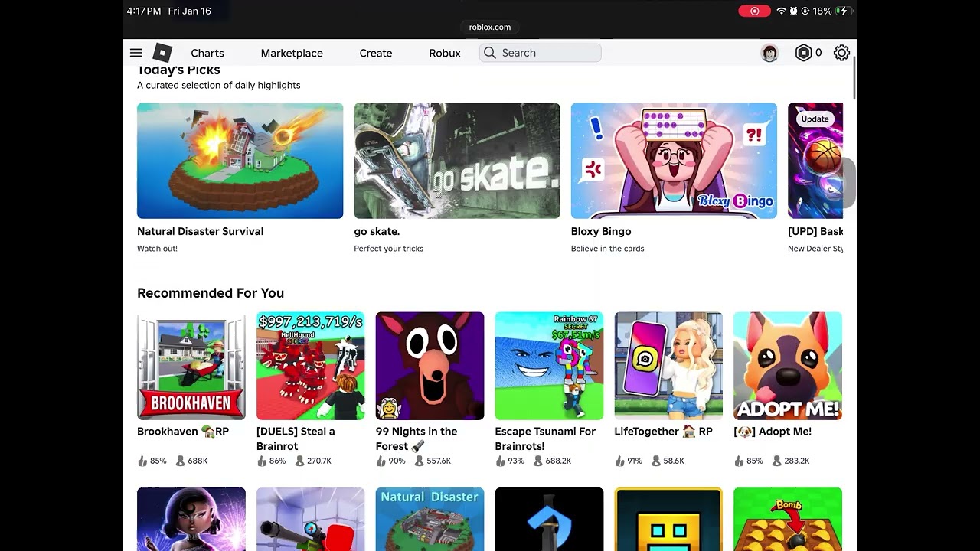Viewport: 980px width, 551px height.
Task: Click Brookhaven 688K player count icon
Action: pos(181,461)
